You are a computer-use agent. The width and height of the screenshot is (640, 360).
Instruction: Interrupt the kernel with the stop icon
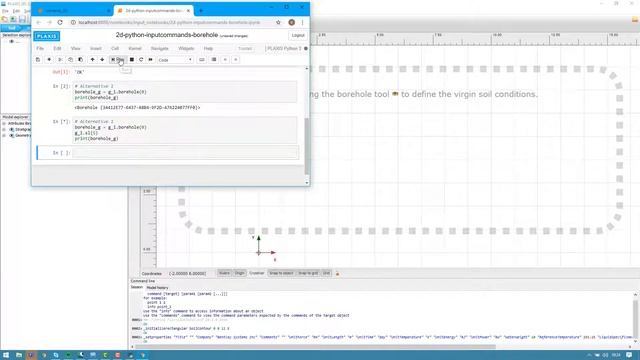(132, 60)
